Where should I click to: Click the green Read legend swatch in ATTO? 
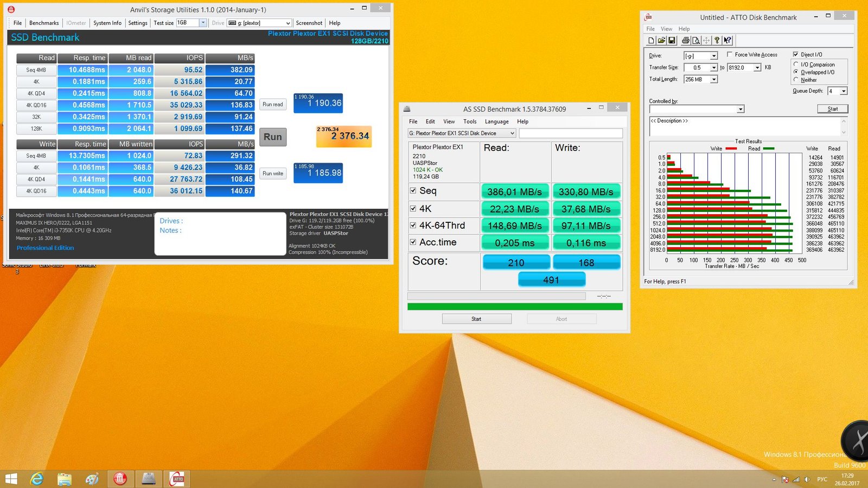tap(768, 149)
